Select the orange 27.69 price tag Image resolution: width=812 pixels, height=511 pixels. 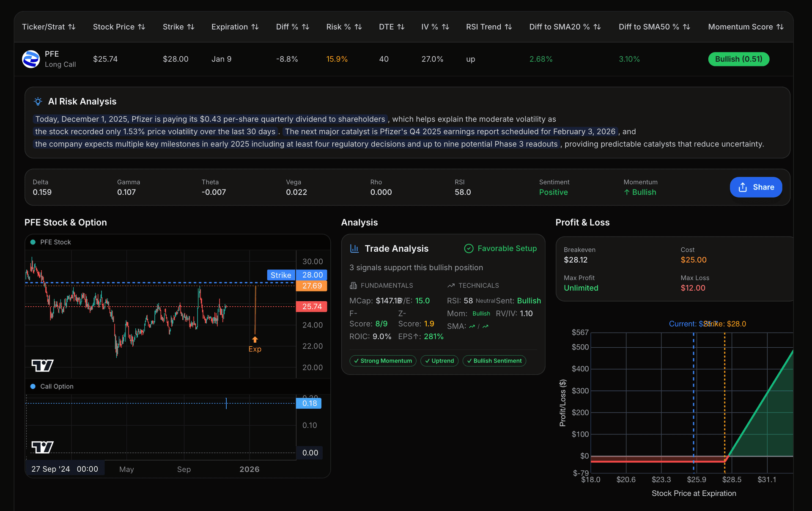click(x=312, y=286)
